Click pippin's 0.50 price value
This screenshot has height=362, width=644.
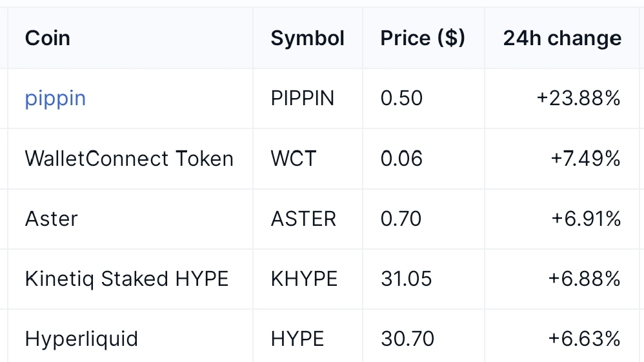(401, 99)
